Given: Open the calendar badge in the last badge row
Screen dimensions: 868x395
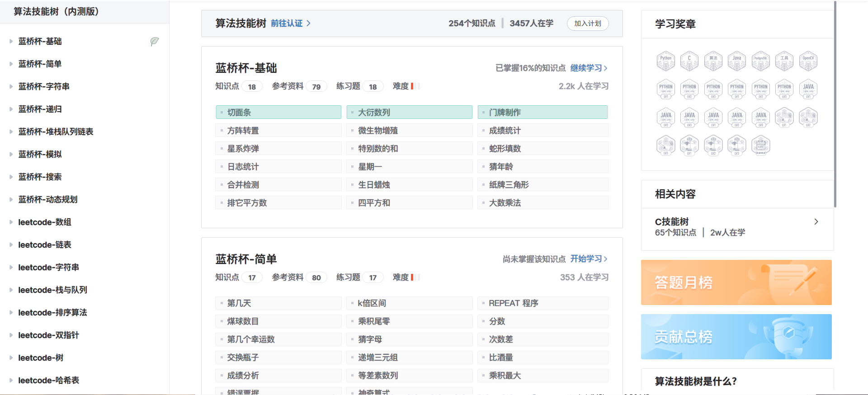Looking at the screenshot, I should tap(761, 146).
